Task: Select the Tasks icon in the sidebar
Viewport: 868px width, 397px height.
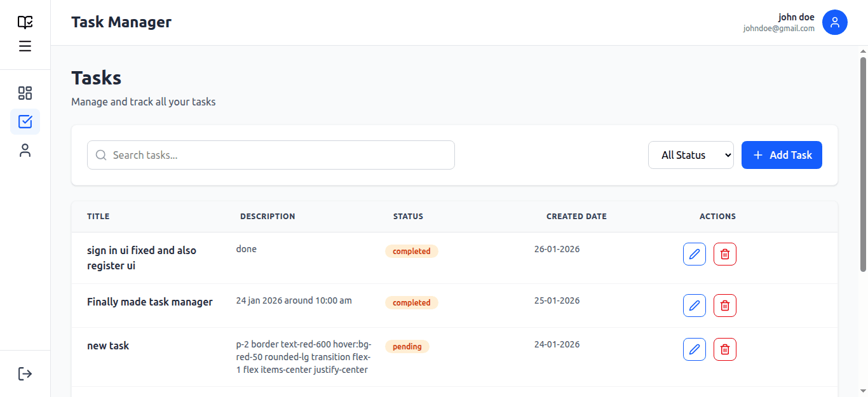Action: [25, 121]
